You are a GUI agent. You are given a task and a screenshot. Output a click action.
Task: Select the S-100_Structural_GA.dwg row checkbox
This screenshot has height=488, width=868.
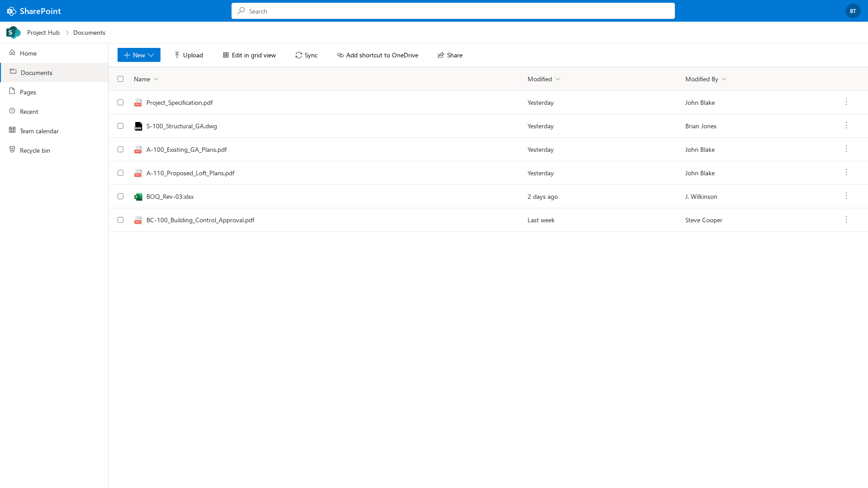[x=120, y=126]
